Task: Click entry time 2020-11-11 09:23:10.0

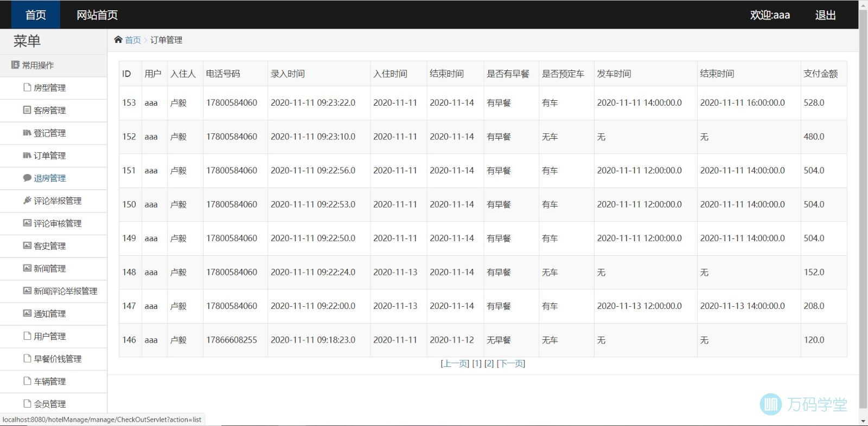Action: 313,137
